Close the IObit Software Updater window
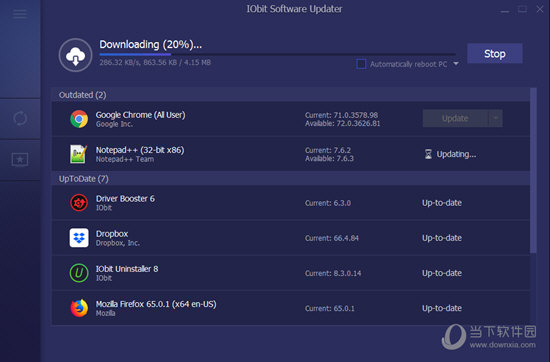 pyautogui.click(x=540, y=9)
